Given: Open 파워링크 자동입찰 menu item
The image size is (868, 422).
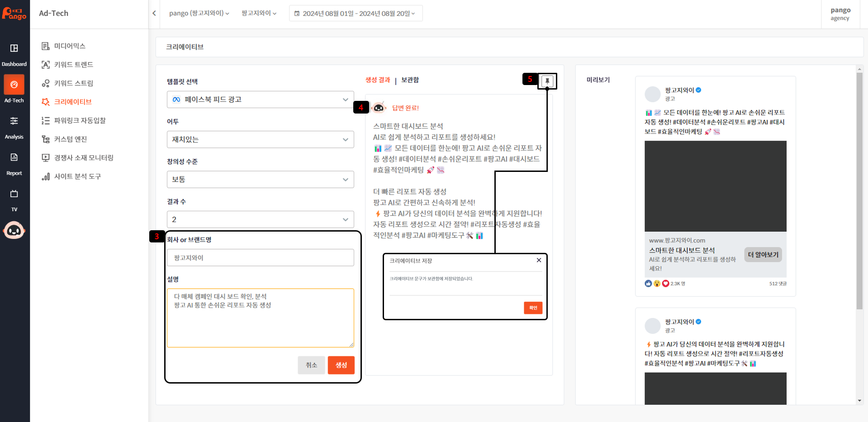Looking at the screenshot, I should [80, 120].
